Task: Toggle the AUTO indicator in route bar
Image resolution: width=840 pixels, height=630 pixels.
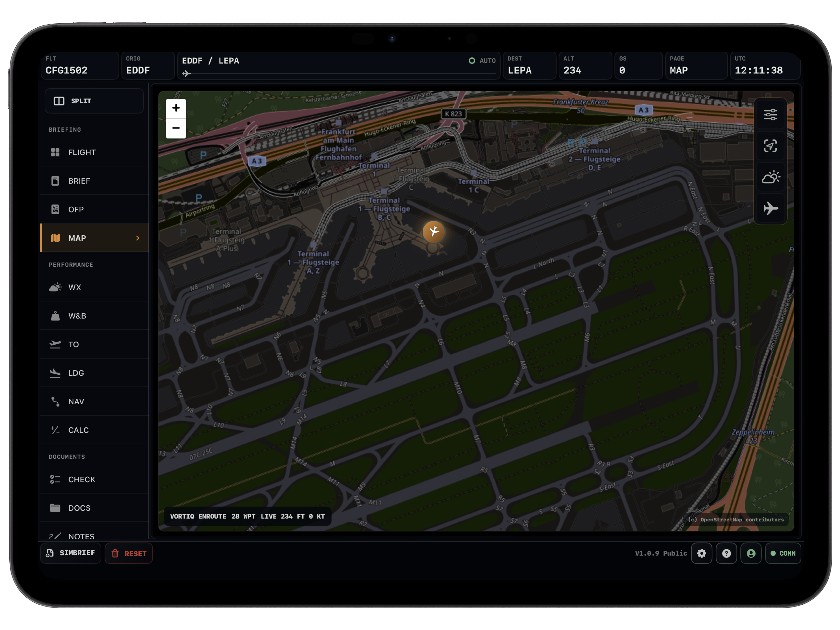Action: (x=482, y=61)
